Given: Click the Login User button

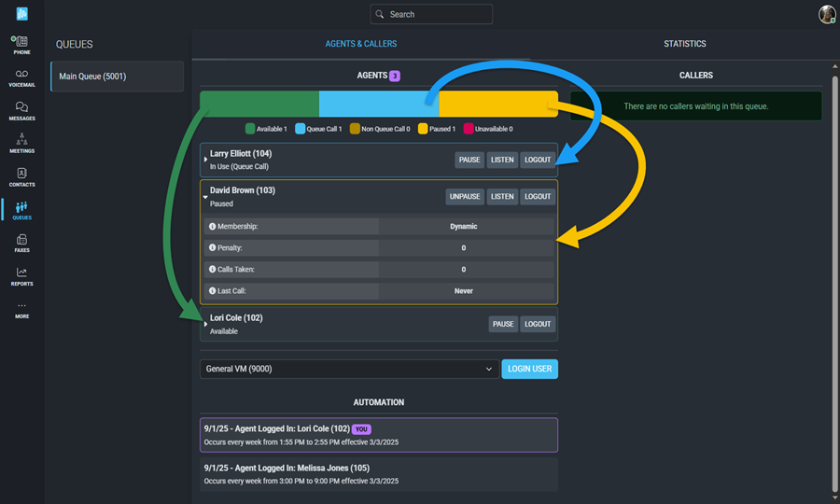Looking at the screenshot, I should (529, 369).
